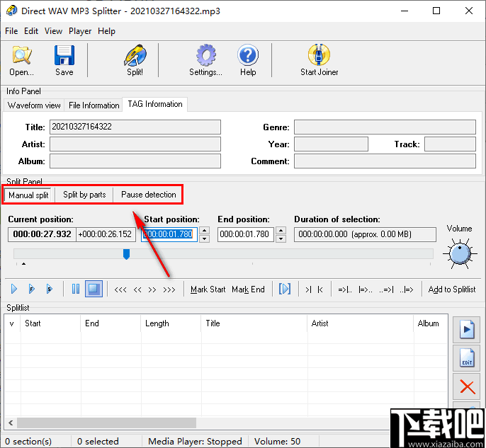Screen dimensions: 486x448
Task: Click the Album input field
Action: 135,161
